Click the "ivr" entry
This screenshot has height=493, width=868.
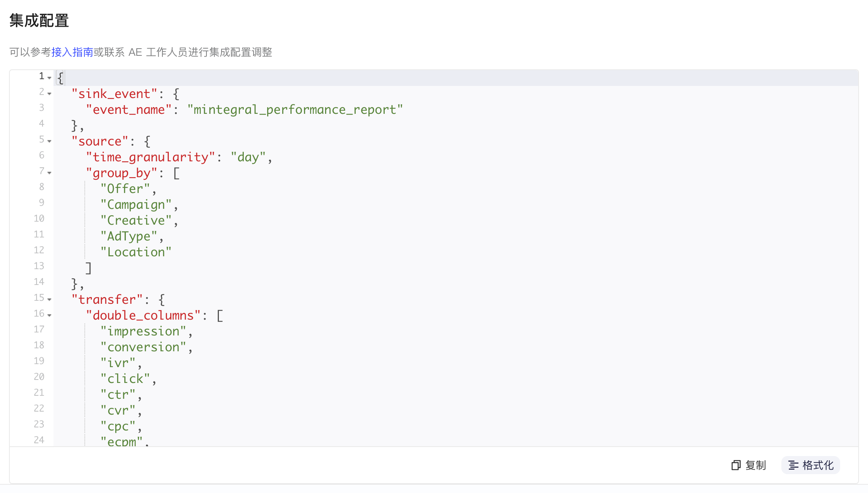(118, 363)
